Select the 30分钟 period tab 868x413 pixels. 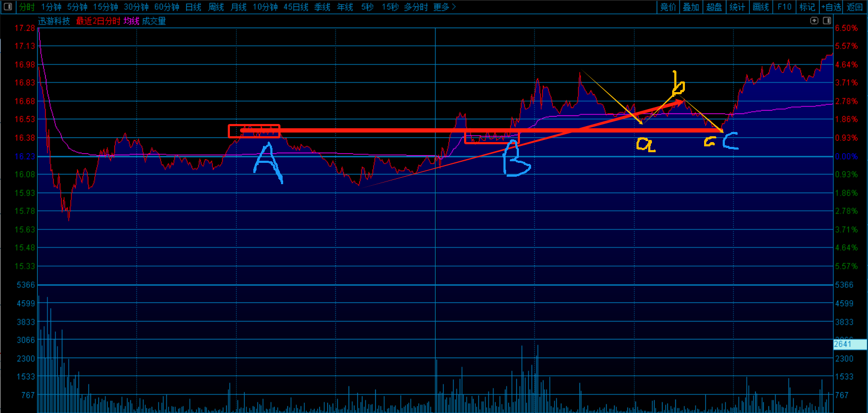click(x=136, y=7)
